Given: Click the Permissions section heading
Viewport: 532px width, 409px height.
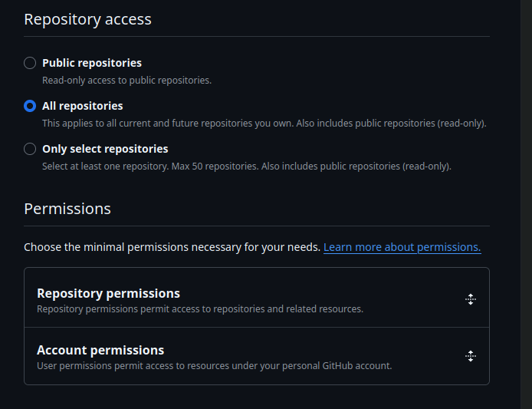Looking at the screenshot, I should pyautogui.click(x=67, y=209).
